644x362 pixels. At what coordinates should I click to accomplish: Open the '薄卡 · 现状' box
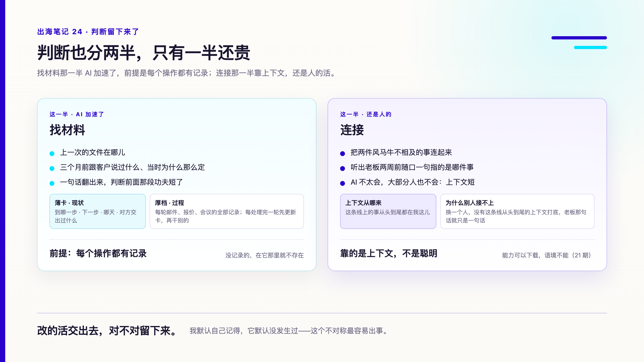coord(97,211)
